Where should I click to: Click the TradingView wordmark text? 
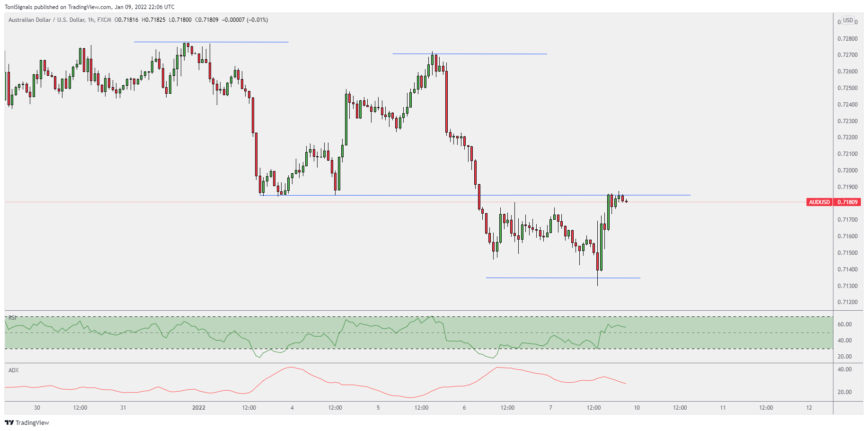tap(32, 422)
